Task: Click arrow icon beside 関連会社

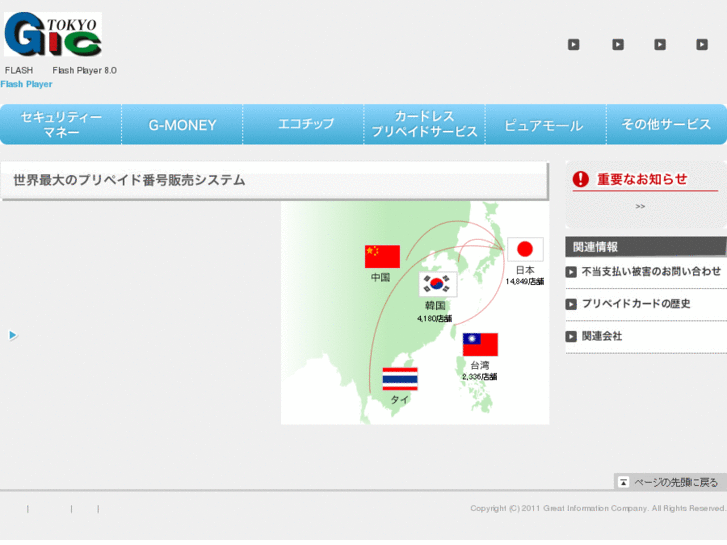Action: 571,336
